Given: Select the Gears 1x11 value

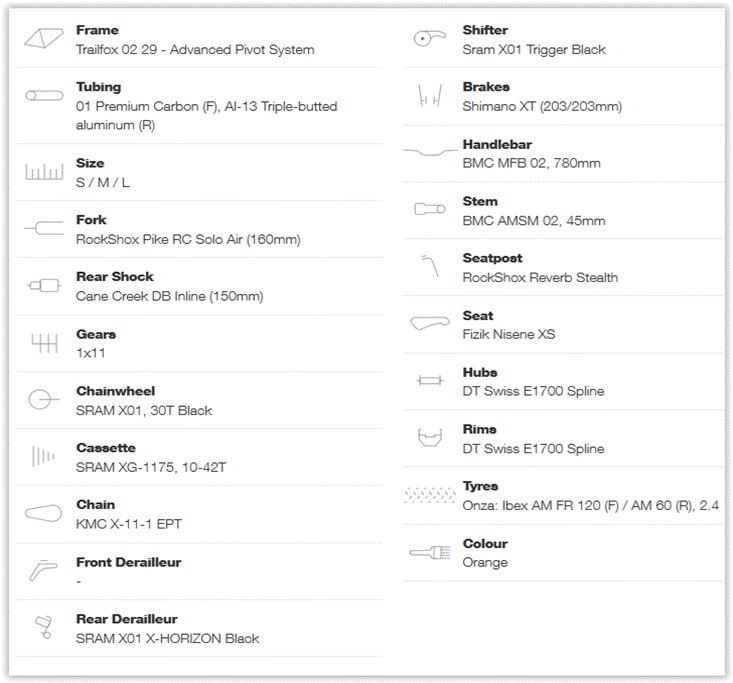Looking at the screenshot, I should [x=89, y=354].
